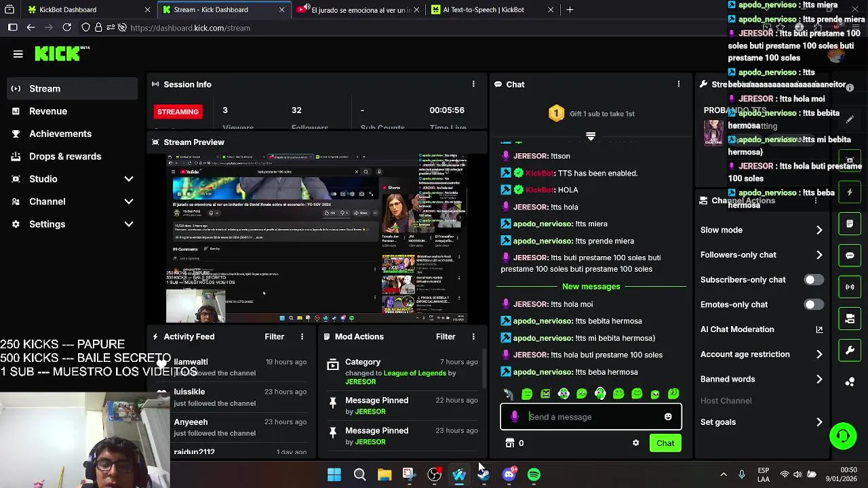The height and width of the screenshot is (488, 868).
Task: Switch to AI Text-to-Speech KickBot tab
Action: [492, 9]
